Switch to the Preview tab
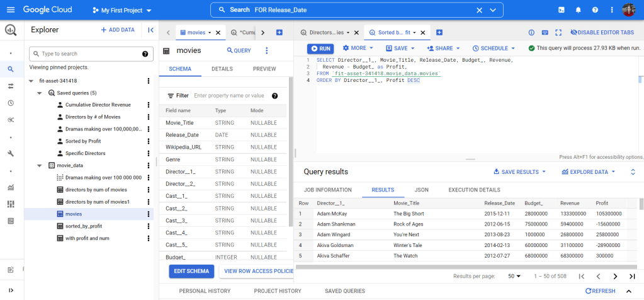This screenshot has height=300, width=644. (264, 69)
